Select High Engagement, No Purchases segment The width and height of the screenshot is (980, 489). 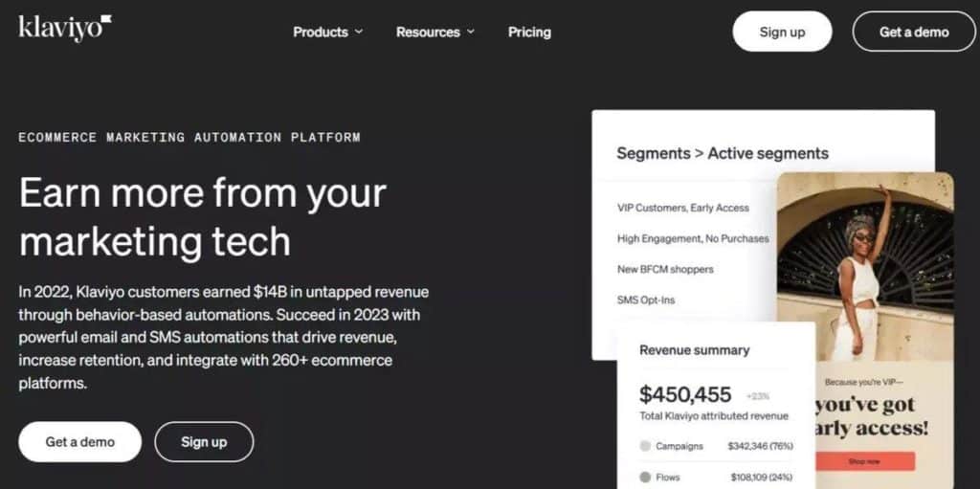693,238
